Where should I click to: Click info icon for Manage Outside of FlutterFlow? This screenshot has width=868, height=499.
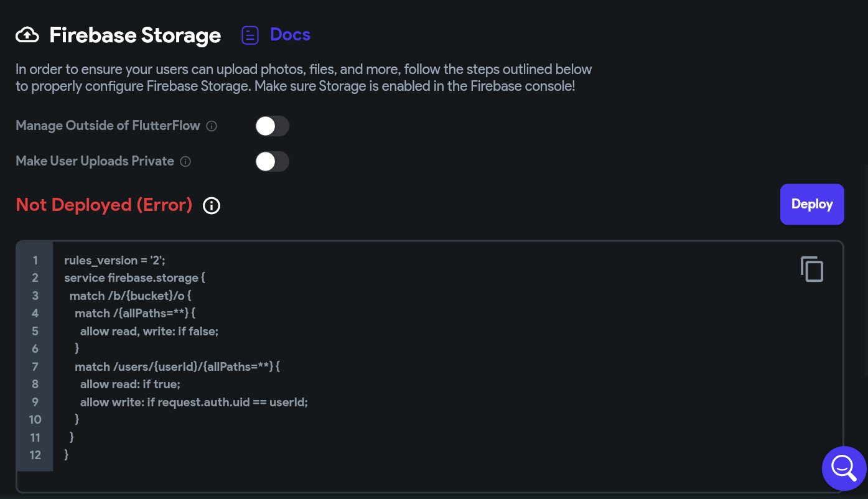212,126
